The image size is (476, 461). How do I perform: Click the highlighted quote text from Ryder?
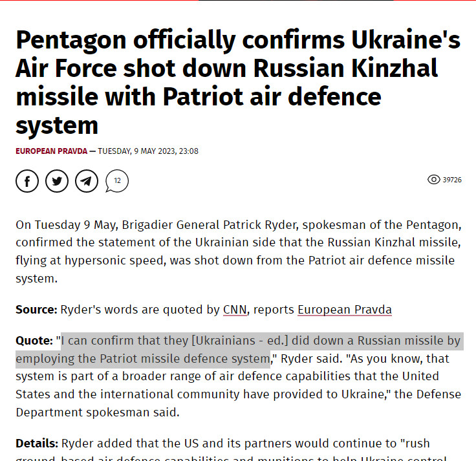[x=239, y=350]
